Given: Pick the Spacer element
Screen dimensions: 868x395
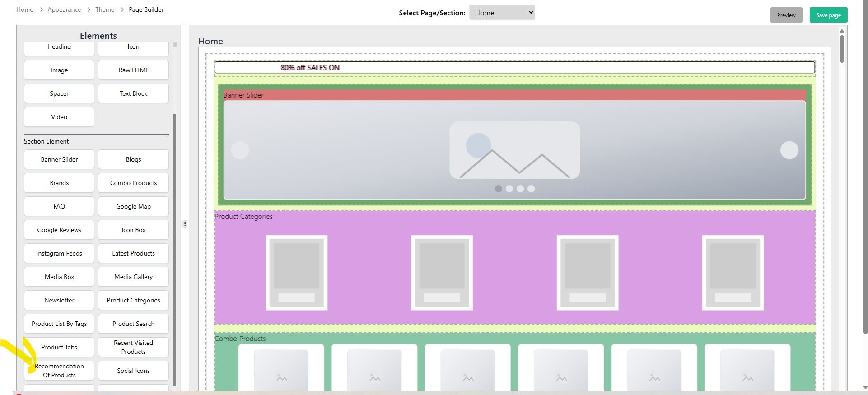Looking at the screenshot, I should tap(59, 93).
